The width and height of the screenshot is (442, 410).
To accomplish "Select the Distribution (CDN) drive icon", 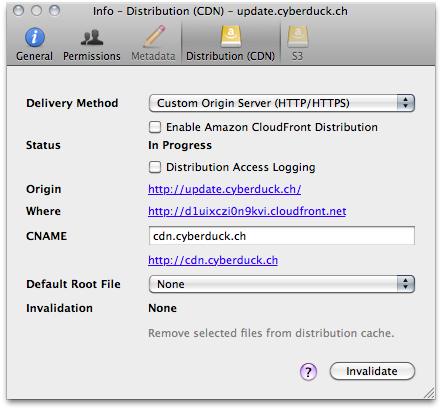I will point(231,36).
